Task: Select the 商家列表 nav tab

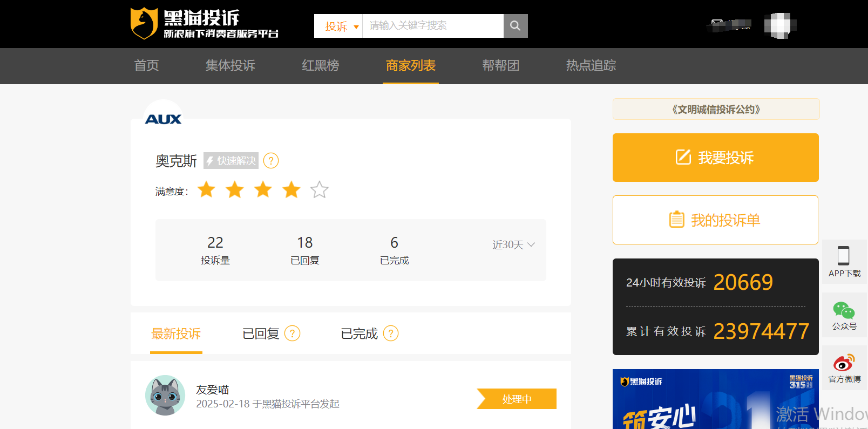Action: click(411, 66)
